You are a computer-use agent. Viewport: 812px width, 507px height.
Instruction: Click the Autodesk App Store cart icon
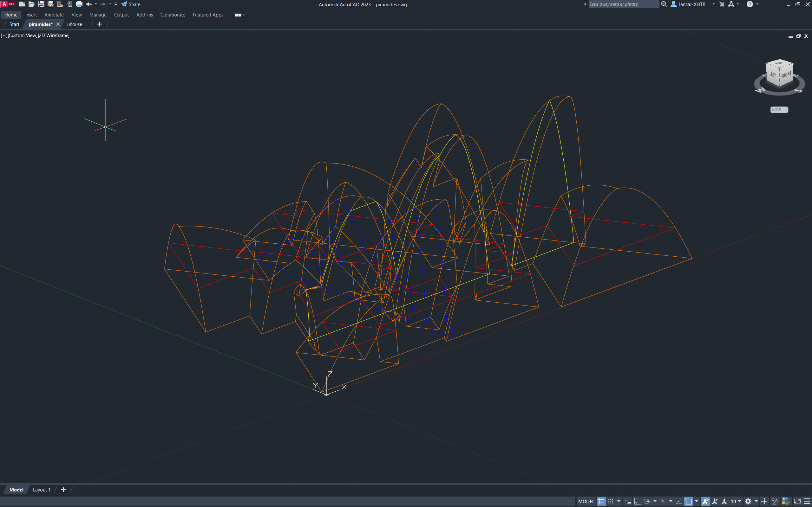point(722,4)
